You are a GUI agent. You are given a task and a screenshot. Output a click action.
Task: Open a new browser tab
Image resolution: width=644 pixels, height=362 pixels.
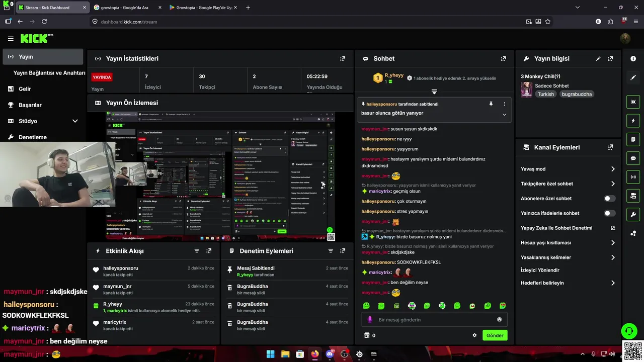click(248, 8)
